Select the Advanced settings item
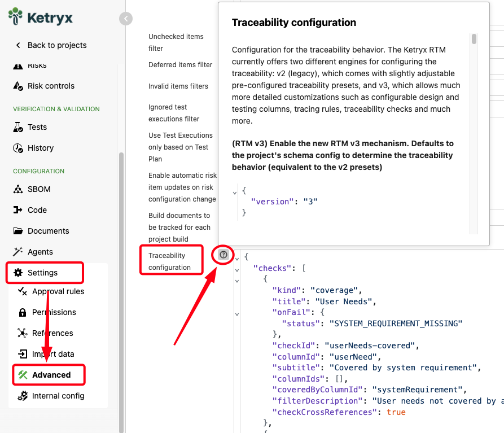 (51, 375)
